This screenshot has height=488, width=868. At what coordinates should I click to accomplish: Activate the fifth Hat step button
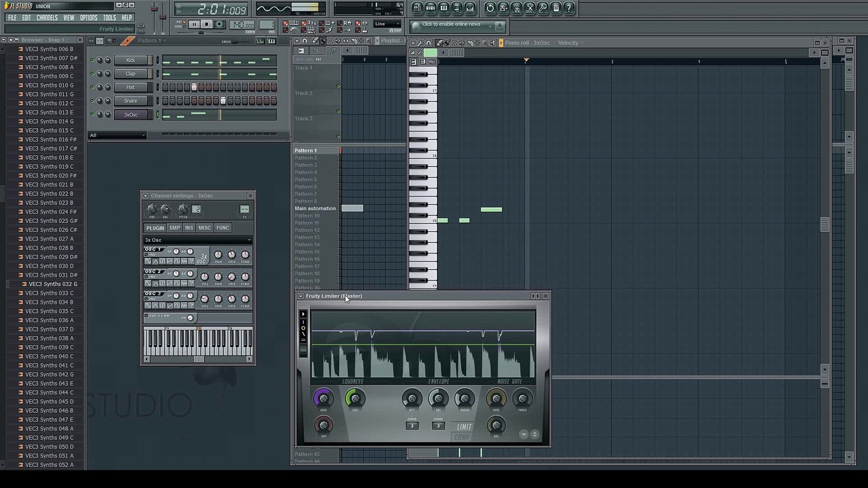pos(194,87)
